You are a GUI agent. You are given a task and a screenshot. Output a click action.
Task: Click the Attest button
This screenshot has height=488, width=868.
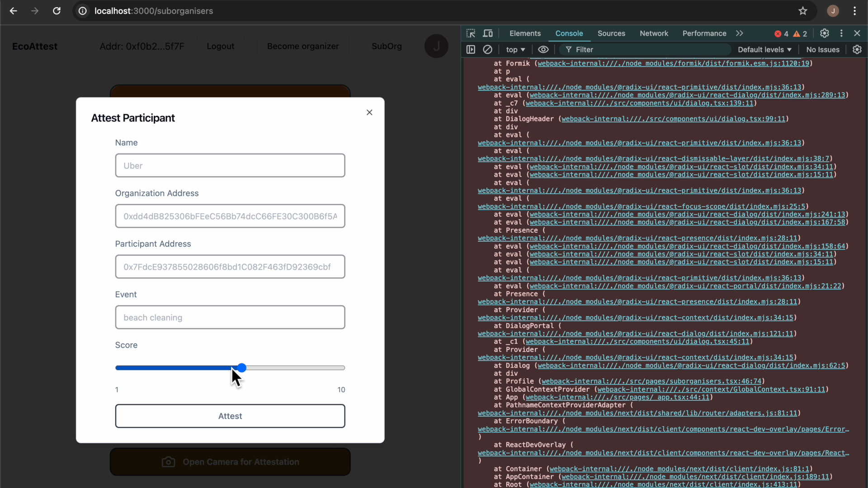pos(230,416)
